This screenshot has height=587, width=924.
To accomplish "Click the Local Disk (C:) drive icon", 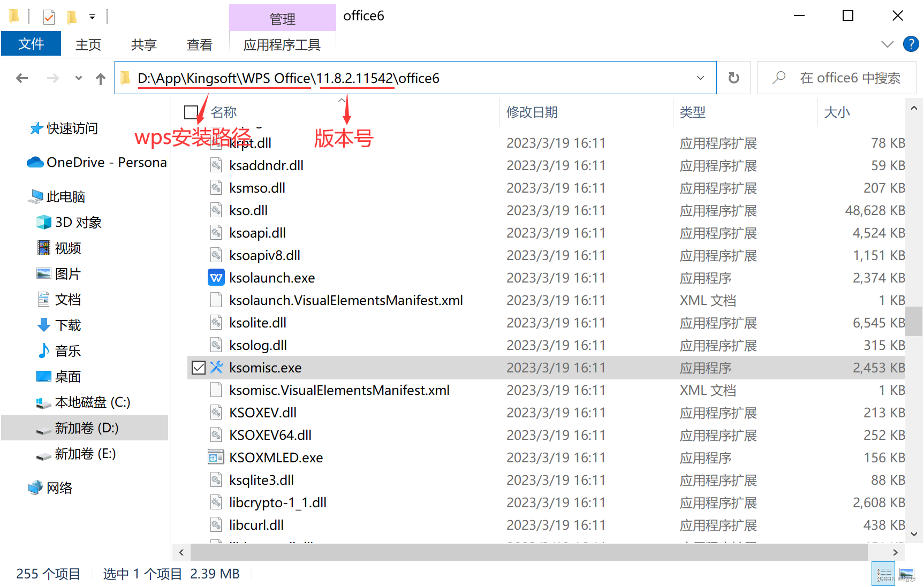I will 44,403.
